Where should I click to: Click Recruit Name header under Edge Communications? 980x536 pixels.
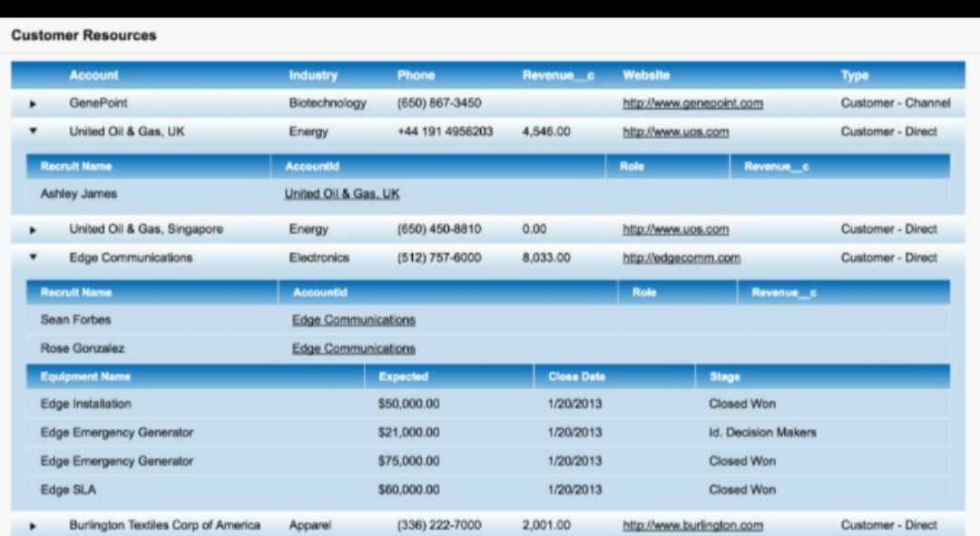click(x=75, y=292)
